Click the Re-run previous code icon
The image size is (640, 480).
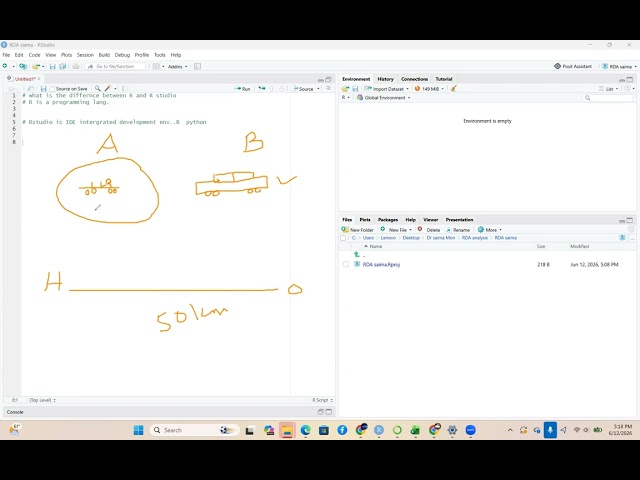click(262, 88)
